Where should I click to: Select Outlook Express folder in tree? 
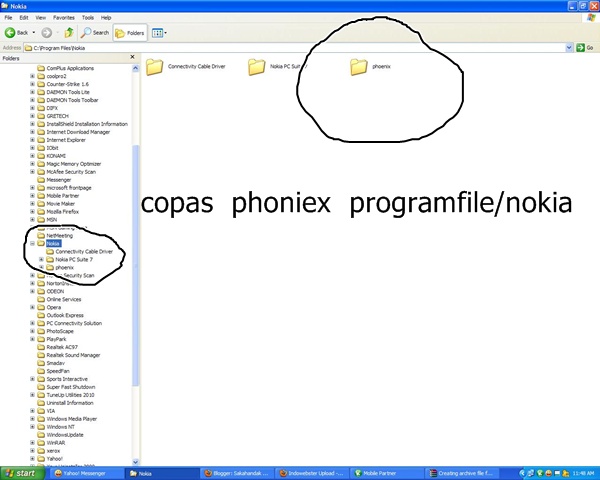(x=65, y=315)
